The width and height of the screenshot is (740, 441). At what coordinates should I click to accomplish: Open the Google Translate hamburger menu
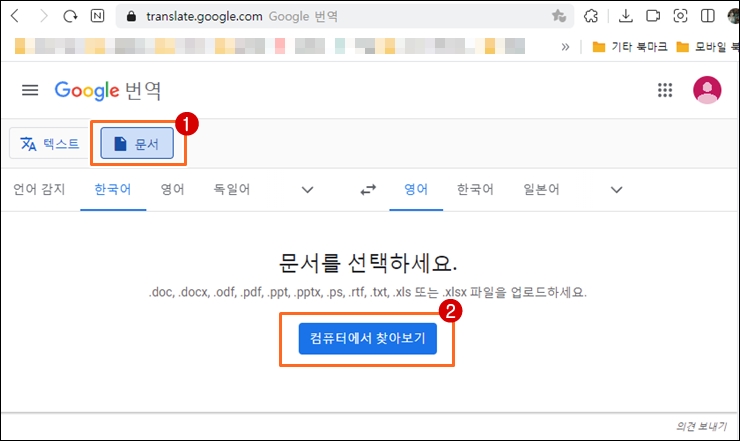click(30, 90)
